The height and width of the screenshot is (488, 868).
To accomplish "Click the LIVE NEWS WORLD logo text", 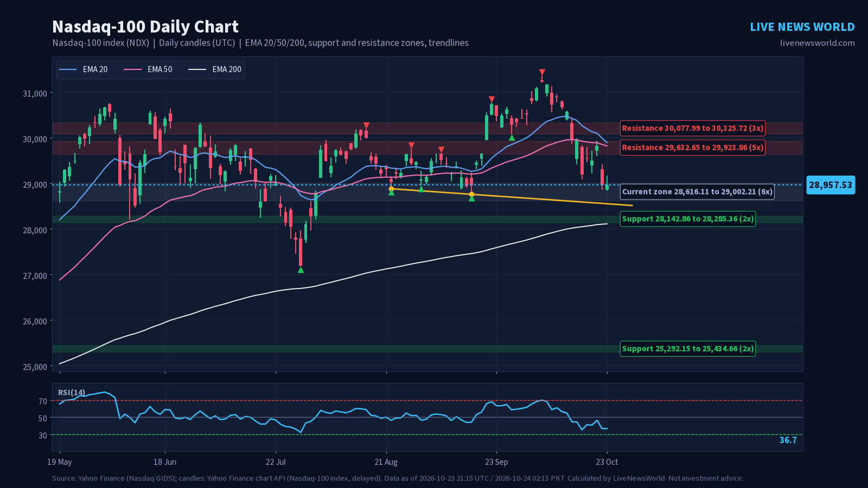I will click(802, 27).
